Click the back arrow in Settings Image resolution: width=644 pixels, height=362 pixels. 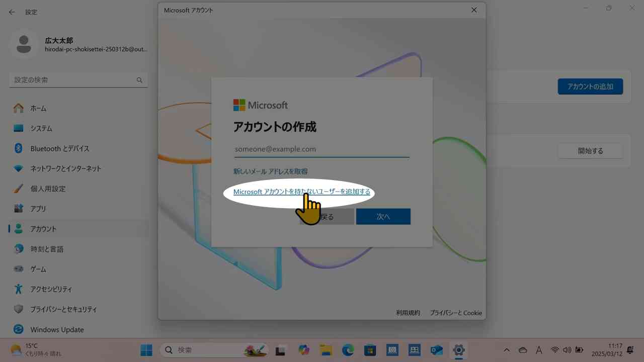12,12
